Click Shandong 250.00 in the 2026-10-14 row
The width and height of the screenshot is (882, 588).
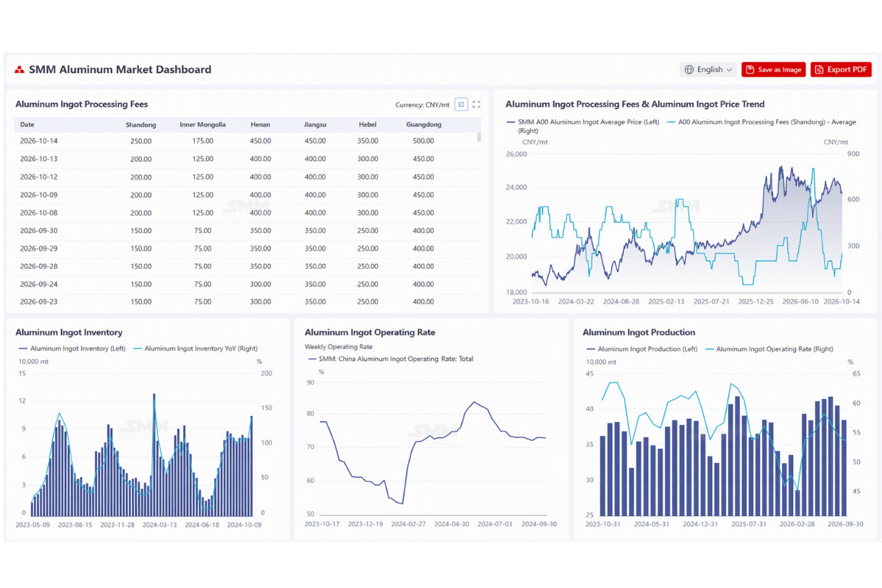click(141, 140)
